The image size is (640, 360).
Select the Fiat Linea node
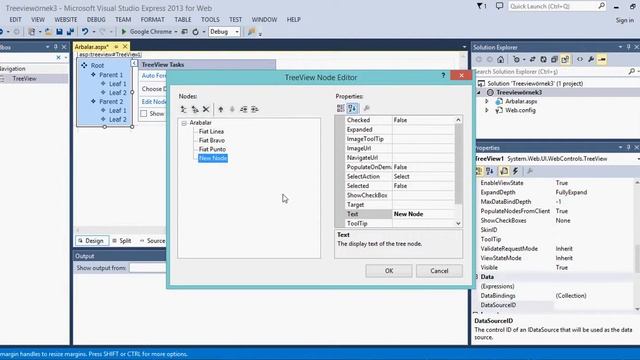pyautogui.click(x=211, y=131)
